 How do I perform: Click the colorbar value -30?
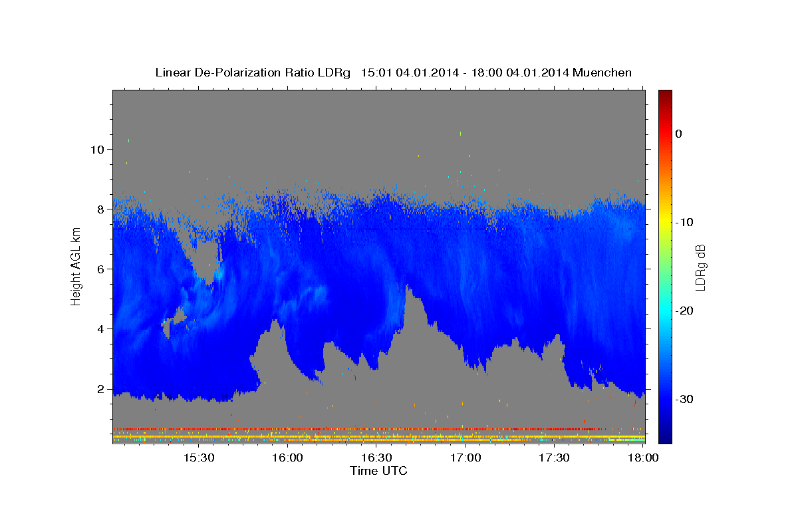pyautogui.click(x=684, y=399)
